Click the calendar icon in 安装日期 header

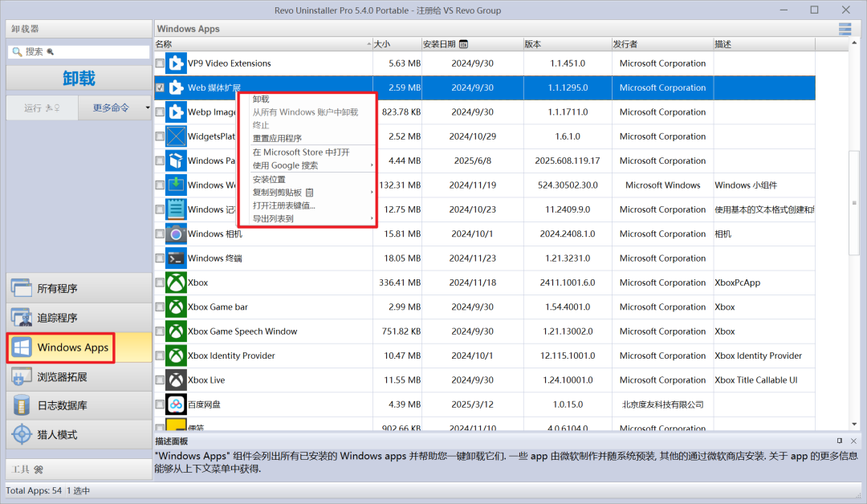click(x=463, y=44)
